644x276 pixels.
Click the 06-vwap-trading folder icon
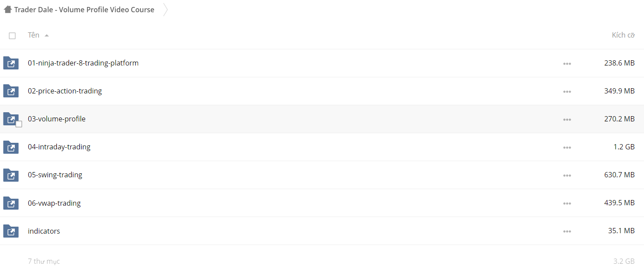pyautogui.click(x=11, y=203)
